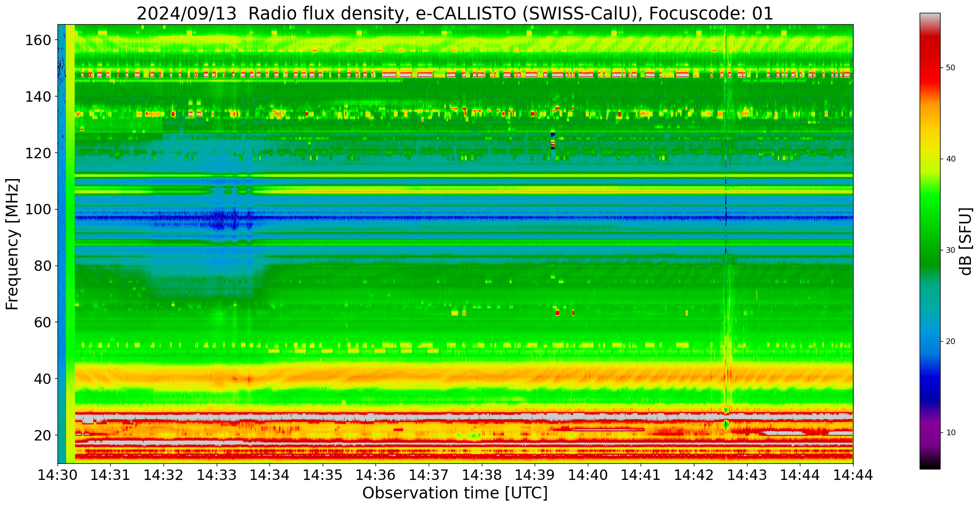This screenshot has height=507, width=980.
Task: Click the plot title mentioning e-CALLISTO SWISS-CalU
Action: [455, 14]
